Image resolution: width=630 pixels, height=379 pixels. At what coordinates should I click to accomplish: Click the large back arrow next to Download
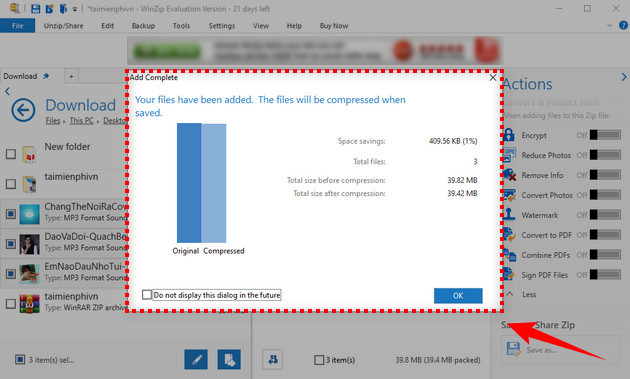point(23,110)
